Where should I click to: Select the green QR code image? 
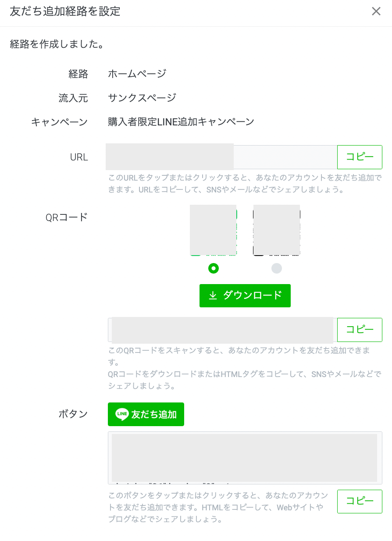click(214, 230)
